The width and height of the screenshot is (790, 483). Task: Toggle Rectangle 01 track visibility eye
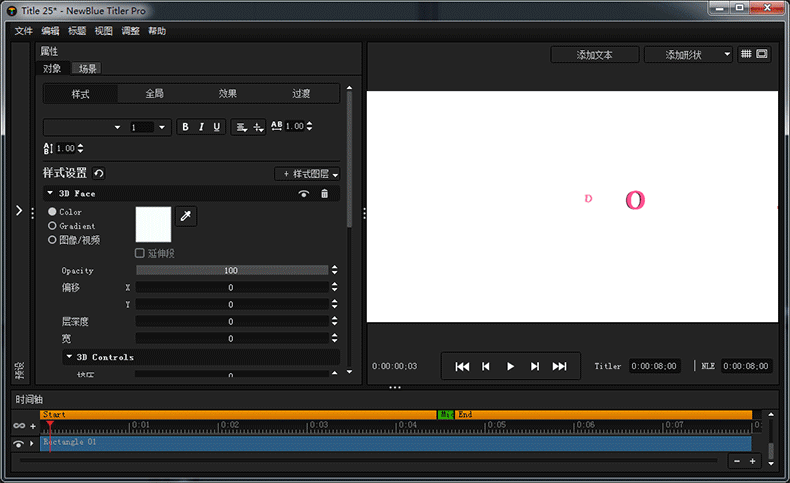coord(18,443)
